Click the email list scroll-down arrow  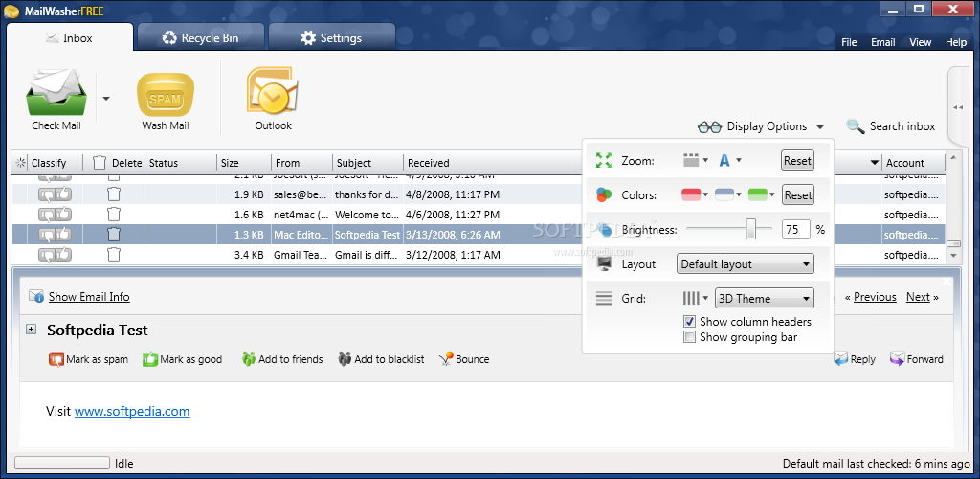[953, 256]
